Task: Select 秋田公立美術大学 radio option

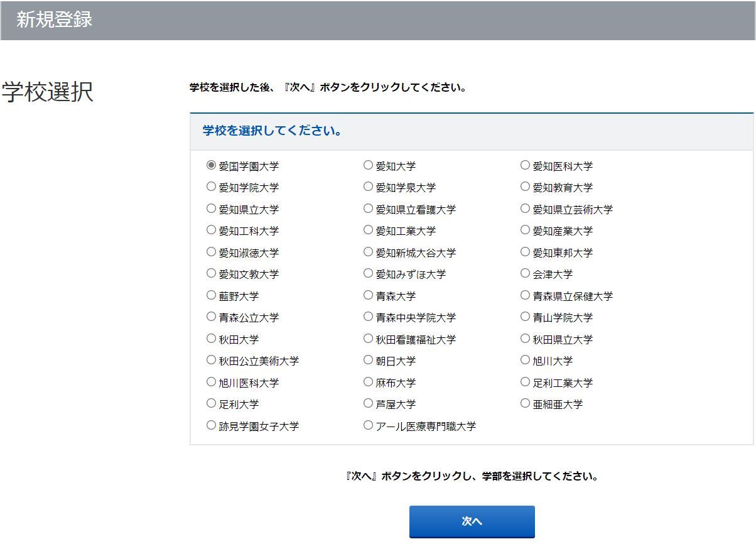Action: tap(211, 360)
